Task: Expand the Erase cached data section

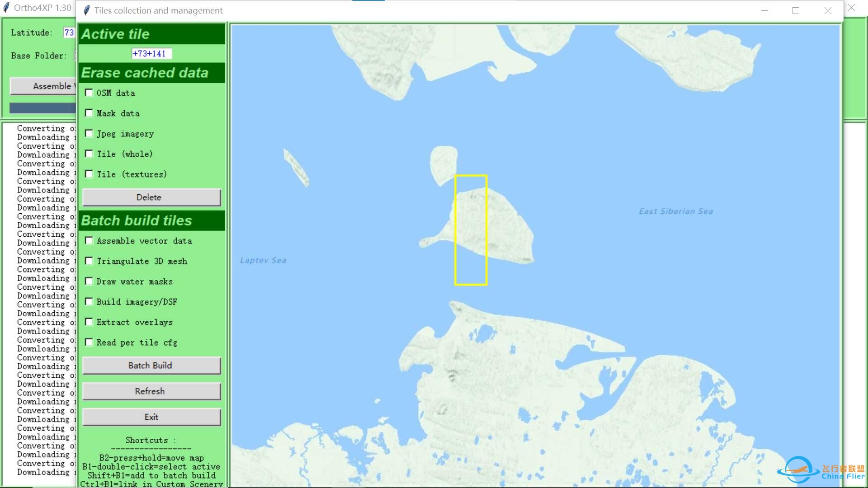Action: point(150,72)
